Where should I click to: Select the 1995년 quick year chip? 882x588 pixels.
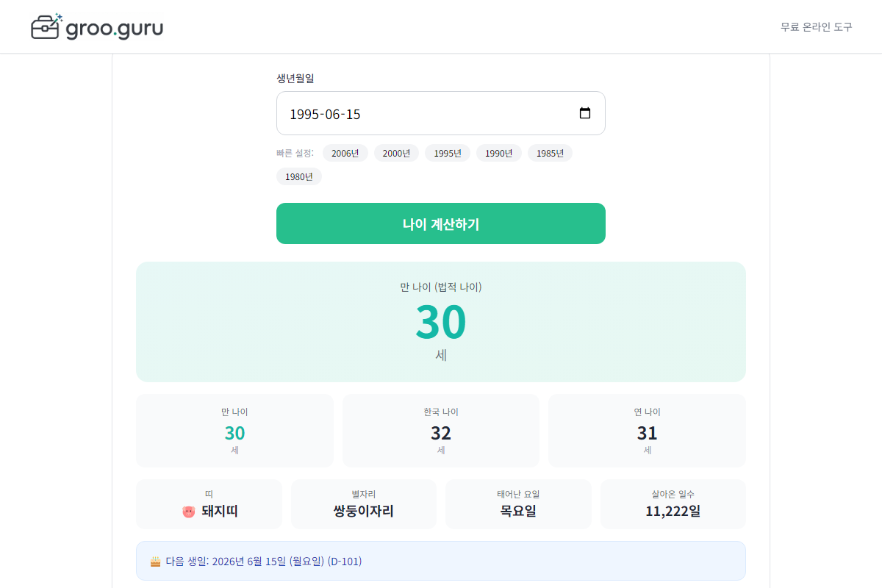[x=448, y=153]
